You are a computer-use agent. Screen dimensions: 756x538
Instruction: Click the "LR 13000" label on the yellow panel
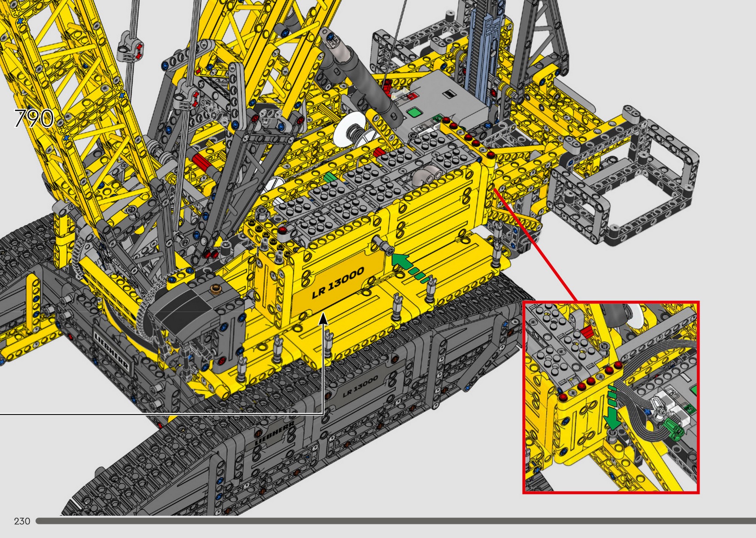(338, 282)
